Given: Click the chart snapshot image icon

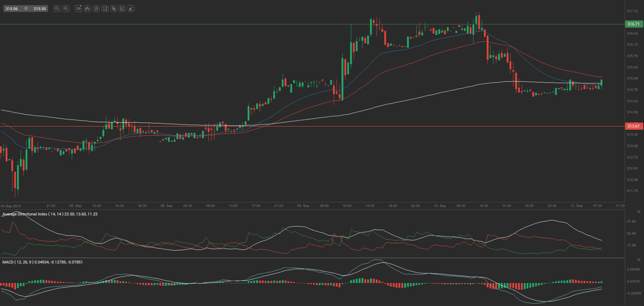Looking at the screenshot, I should pyautogui.click(x=105, y=9).
